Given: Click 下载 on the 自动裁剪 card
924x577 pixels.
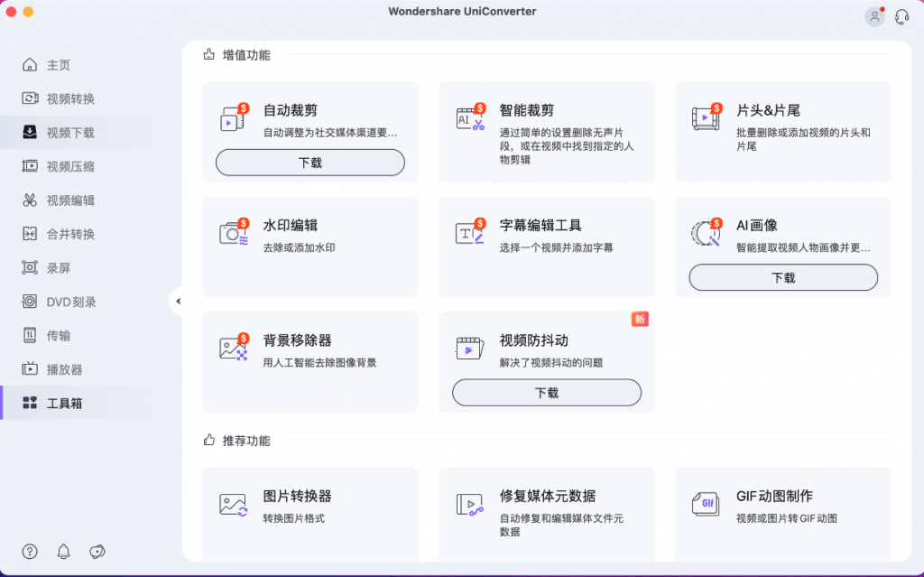Looking at the screenshot, I should point(310,162).
